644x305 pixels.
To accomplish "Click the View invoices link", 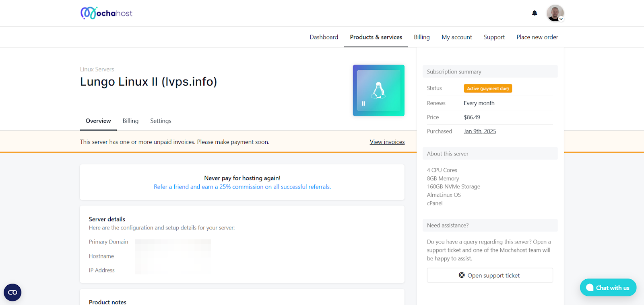I will click(387, 142).
